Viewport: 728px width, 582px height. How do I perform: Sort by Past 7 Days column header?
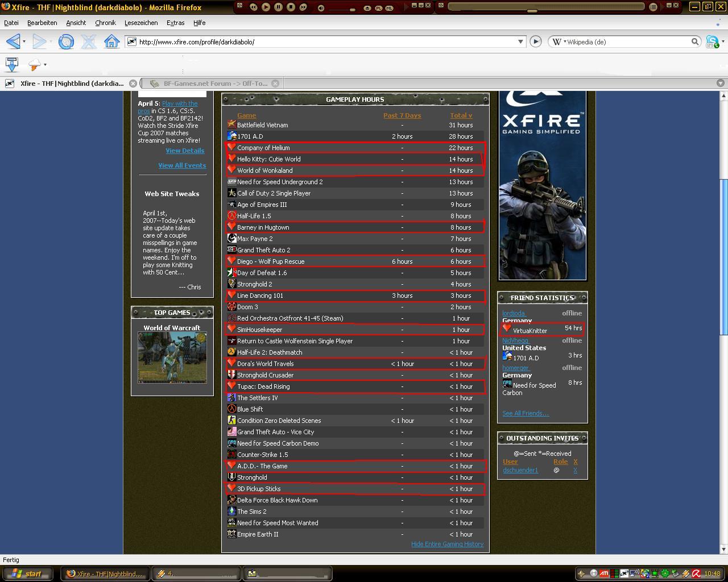(x=402, y=115)
